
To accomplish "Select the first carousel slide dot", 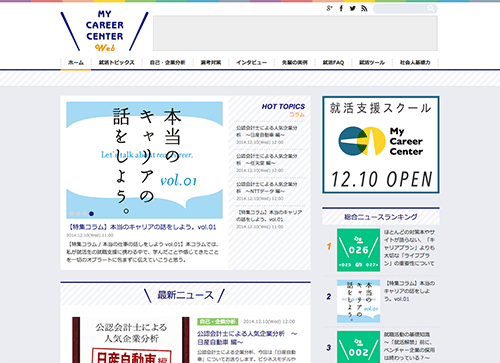I will coord(71,214).
